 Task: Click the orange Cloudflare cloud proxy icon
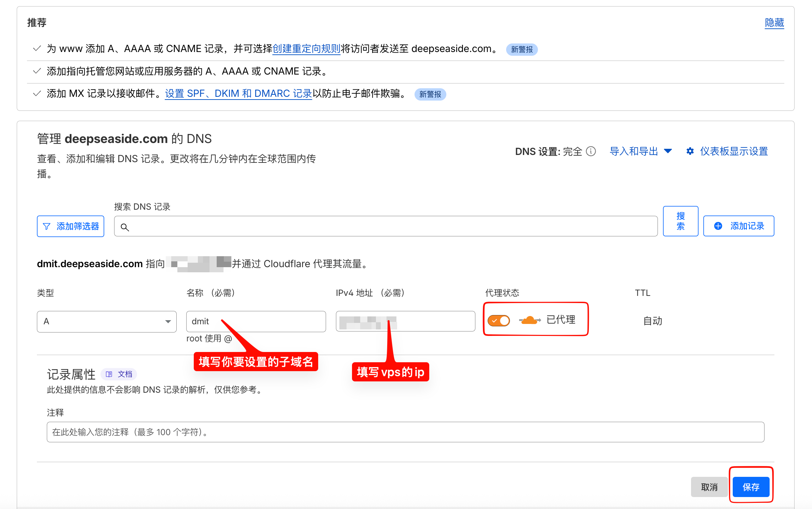[x=530, y=321]
